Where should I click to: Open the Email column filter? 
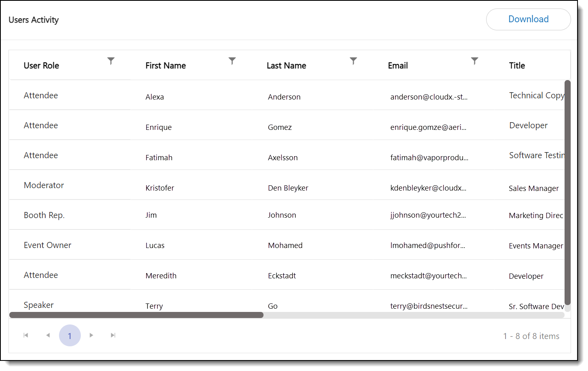pyautogui.click(x=474, y=61)
